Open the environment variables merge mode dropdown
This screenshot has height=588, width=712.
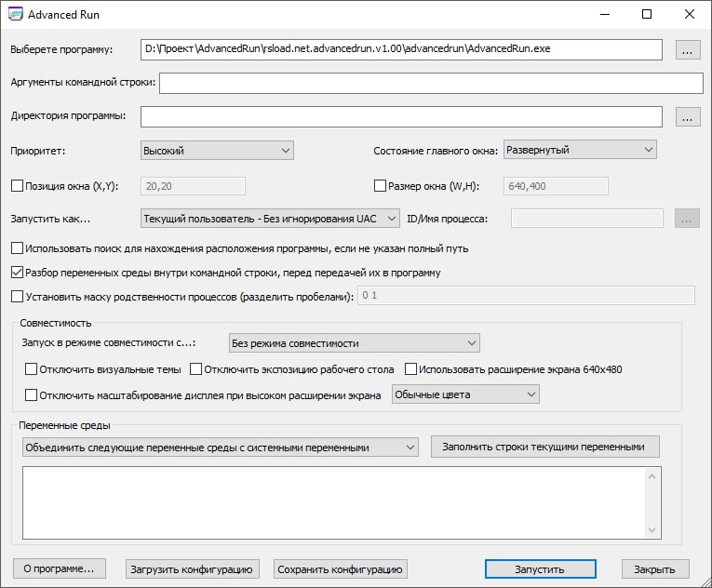[221, 448]
